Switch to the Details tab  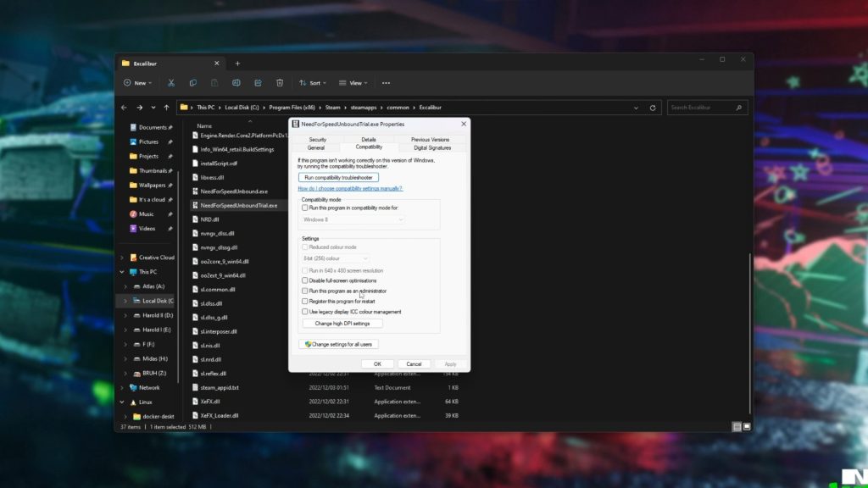[369, 140]
